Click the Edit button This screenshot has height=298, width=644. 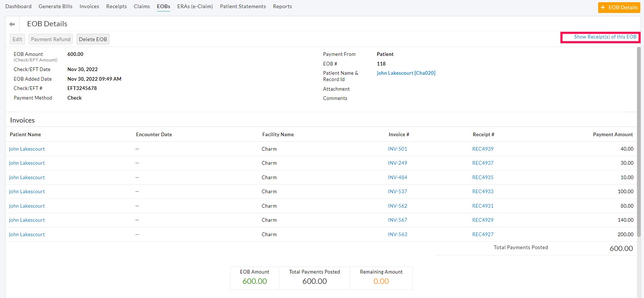[17, 39]
